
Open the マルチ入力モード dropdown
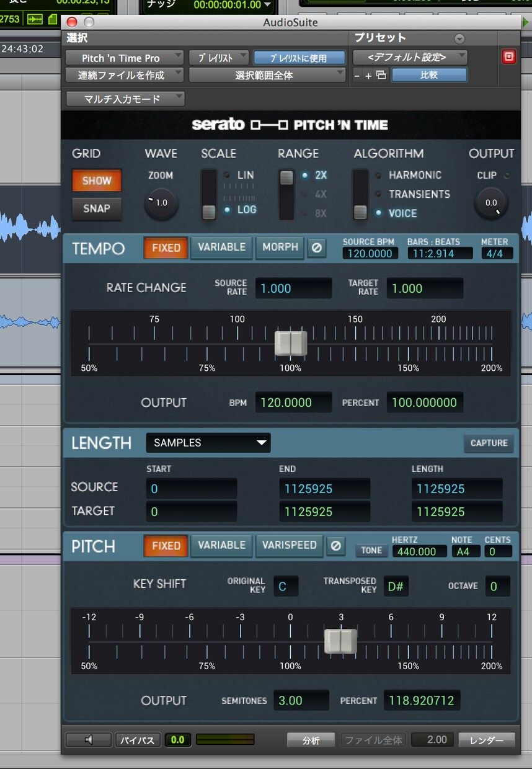coord(125,99)
